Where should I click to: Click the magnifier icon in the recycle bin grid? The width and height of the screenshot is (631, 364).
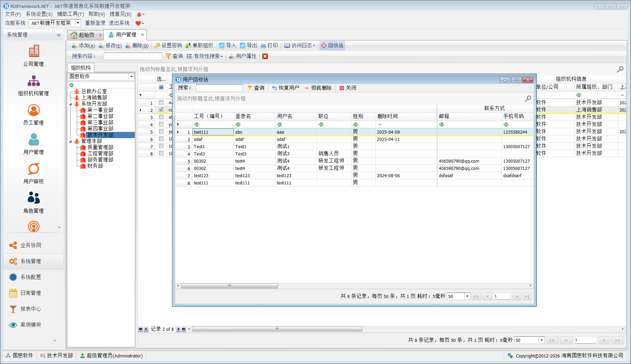528,99
